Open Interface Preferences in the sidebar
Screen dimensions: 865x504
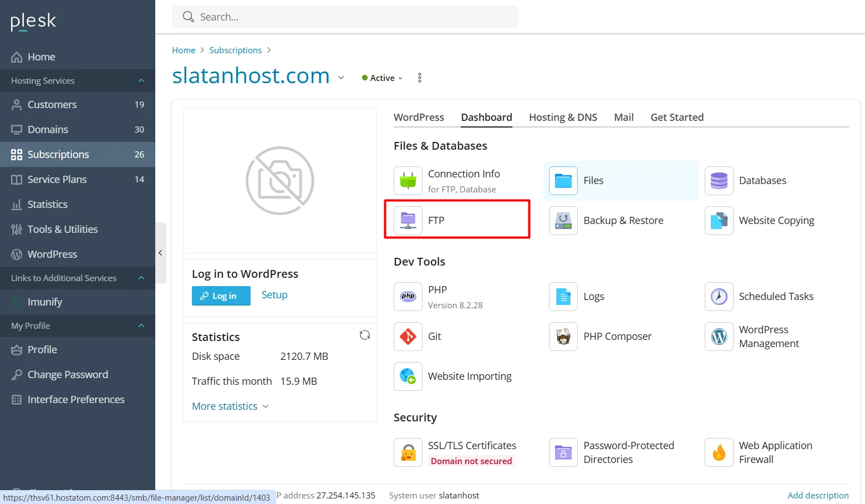[78, 400]
